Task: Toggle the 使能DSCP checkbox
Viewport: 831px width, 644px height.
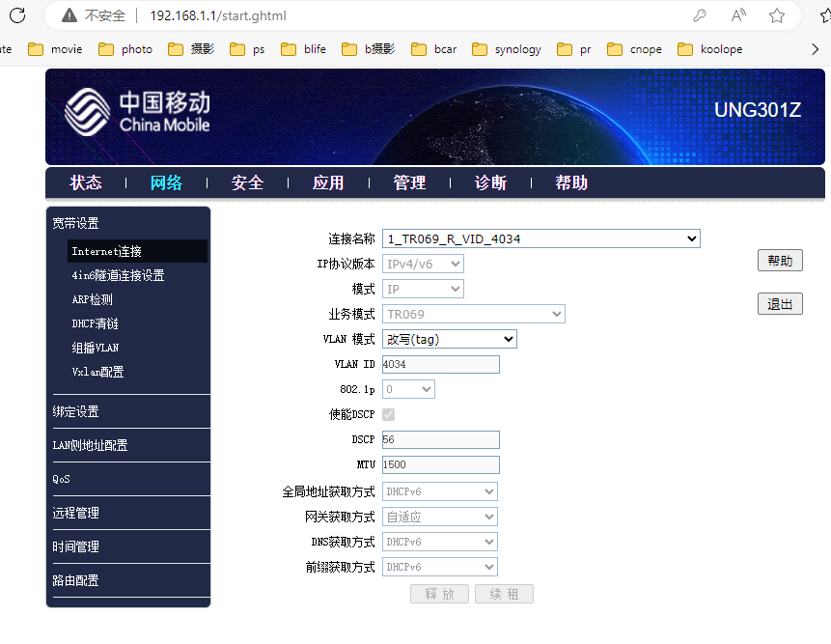Action: coord(389,414)
